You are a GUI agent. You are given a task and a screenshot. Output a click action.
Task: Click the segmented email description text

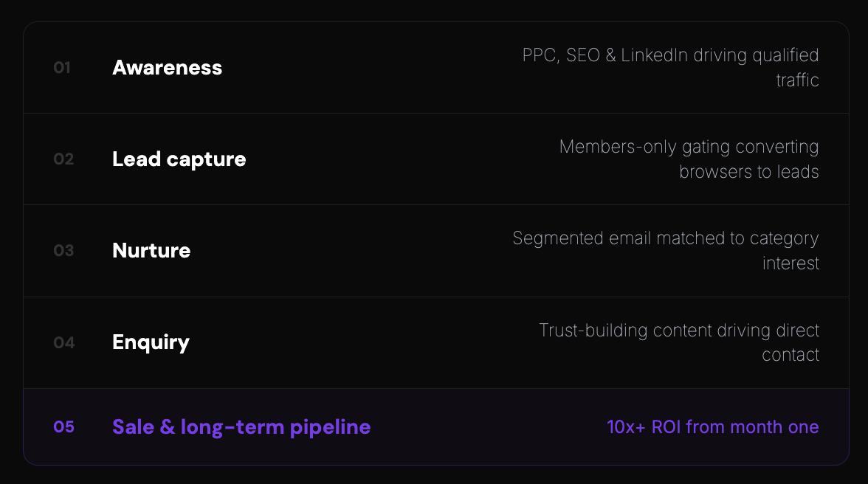click(x=665, y=251)
